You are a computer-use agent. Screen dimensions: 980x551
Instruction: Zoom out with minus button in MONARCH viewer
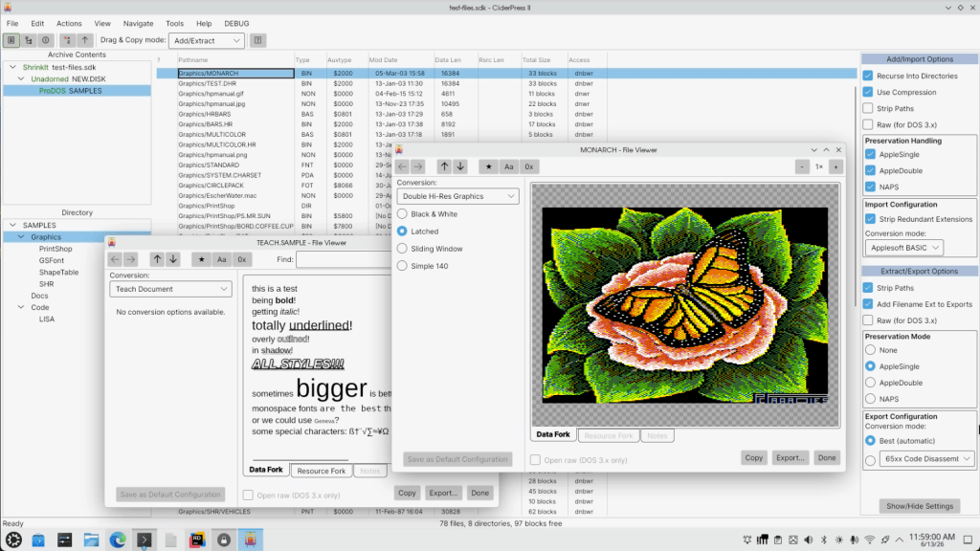click(x=803, y=166)
